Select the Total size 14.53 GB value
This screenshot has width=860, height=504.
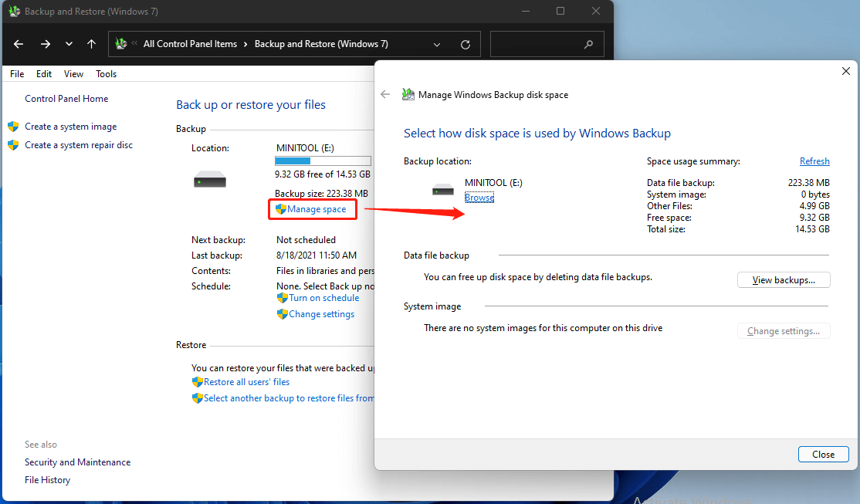coord(812,229)
